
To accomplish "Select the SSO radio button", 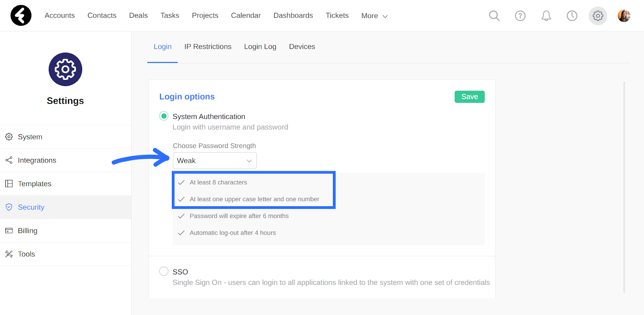I will click(x=164, y=271).
